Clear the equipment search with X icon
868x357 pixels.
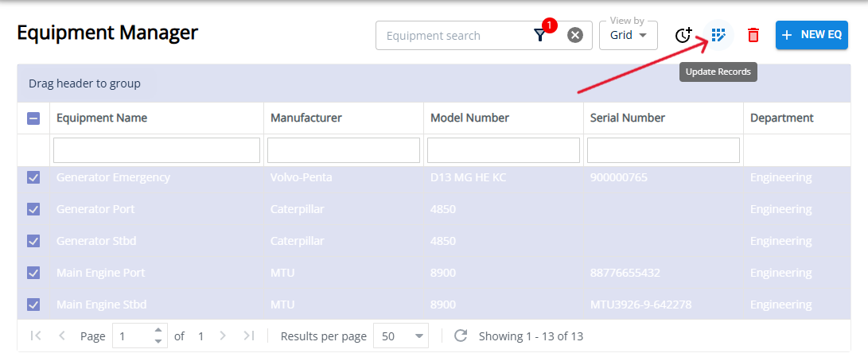[x=574, y=35]
